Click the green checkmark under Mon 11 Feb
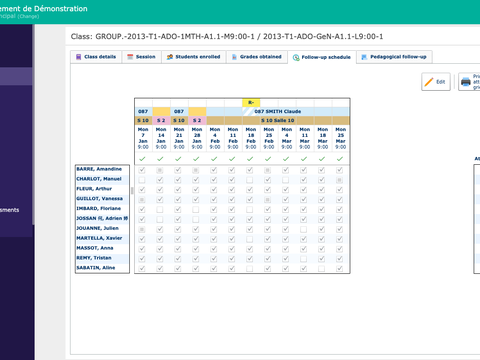The width and height of the screenshot is (480, 360). click(x=233, y=159)
